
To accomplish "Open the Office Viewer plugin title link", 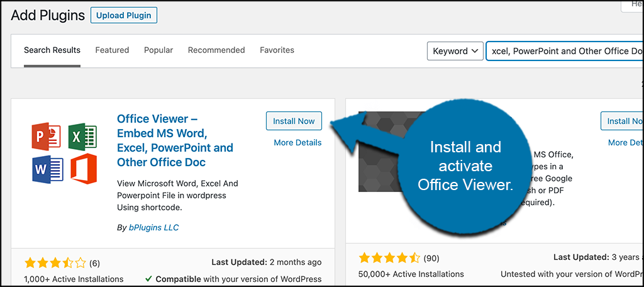I will pyautogui.click(x=175, y=140).
